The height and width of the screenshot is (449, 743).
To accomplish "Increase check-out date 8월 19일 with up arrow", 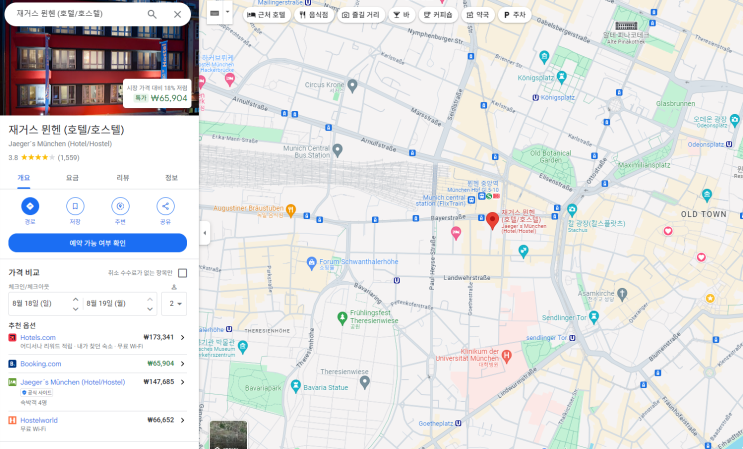I will (150, 299).
